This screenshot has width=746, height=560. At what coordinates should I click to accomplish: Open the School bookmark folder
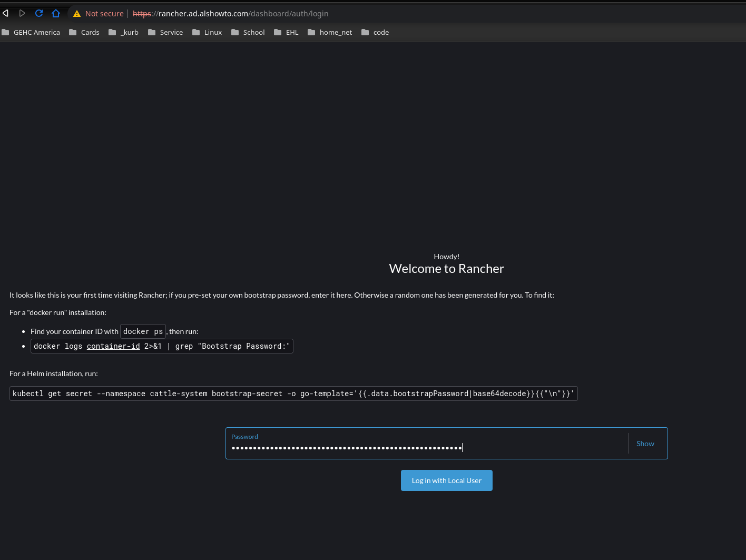248,32
